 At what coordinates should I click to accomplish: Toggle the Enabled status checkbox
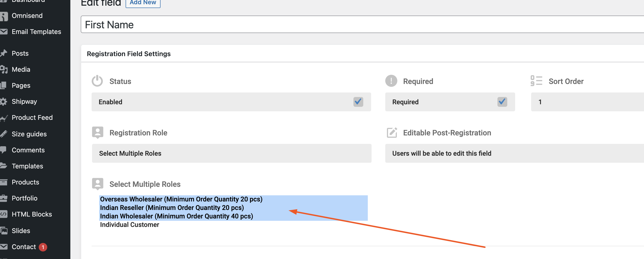(358, 102)
